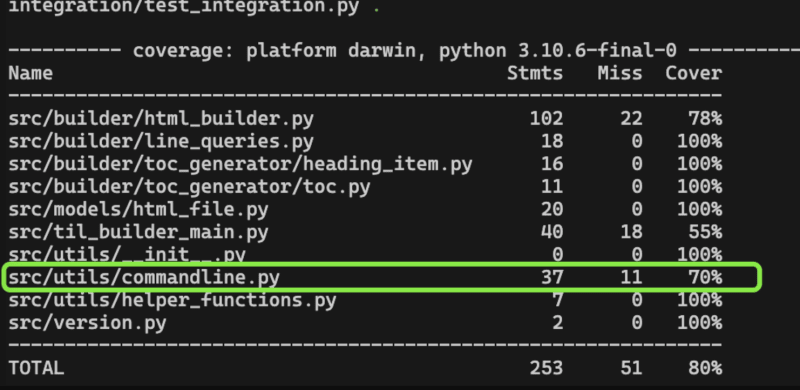The height and width of the screenshot is (390, 800).
Task: Click statements value '102' for html_builder.py
Action: coord(546,119)
